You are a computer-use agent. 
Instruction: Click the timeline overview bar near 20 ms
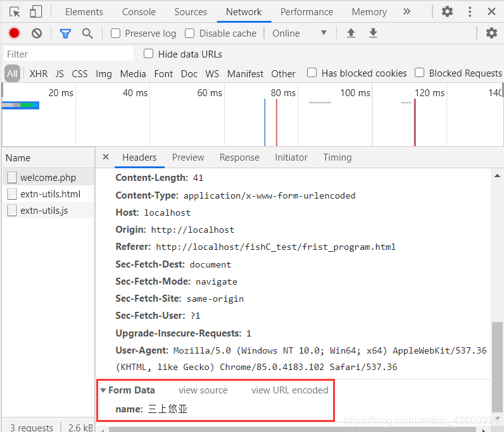pyautogui.click(x=20, y=105)
